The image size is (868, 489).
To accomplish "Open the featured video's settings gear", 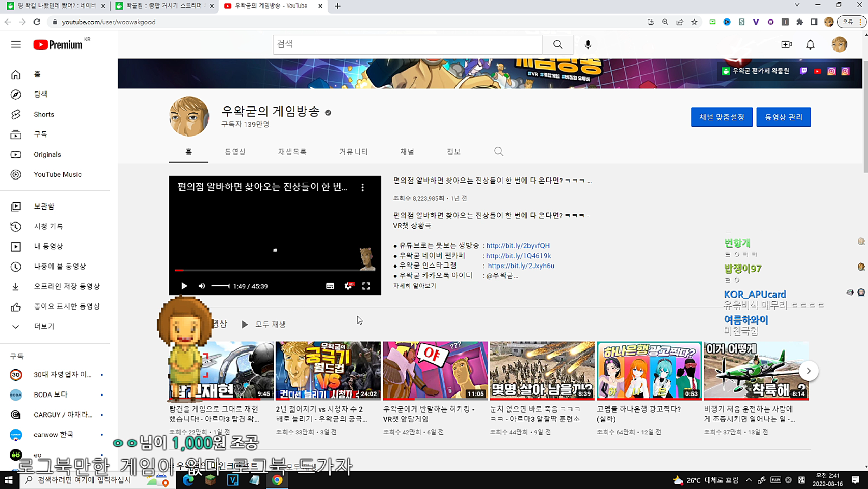I will [x=348, y=286].
